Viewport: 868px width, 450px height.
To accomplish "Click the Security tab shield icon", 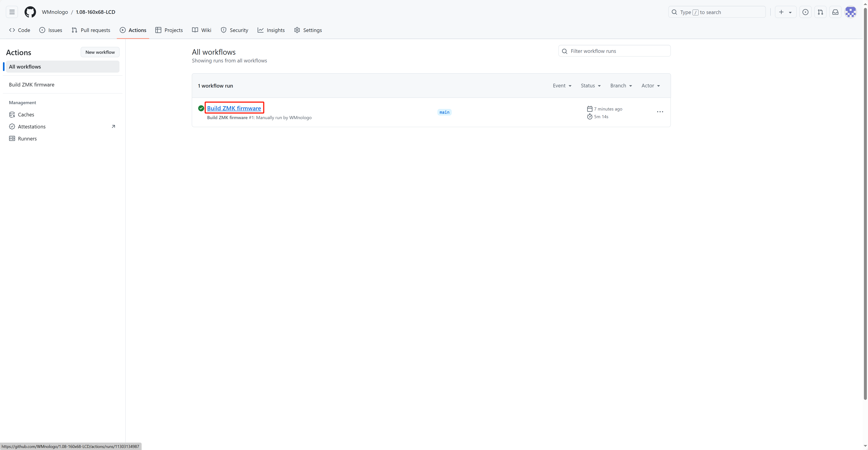I will (x=224, y=30).
